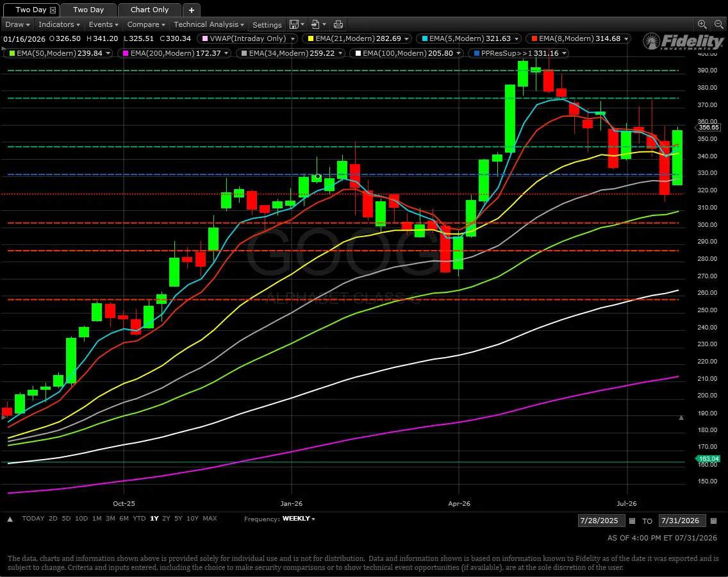Click the red EMA(8) color swatch

tap(534, 39)
